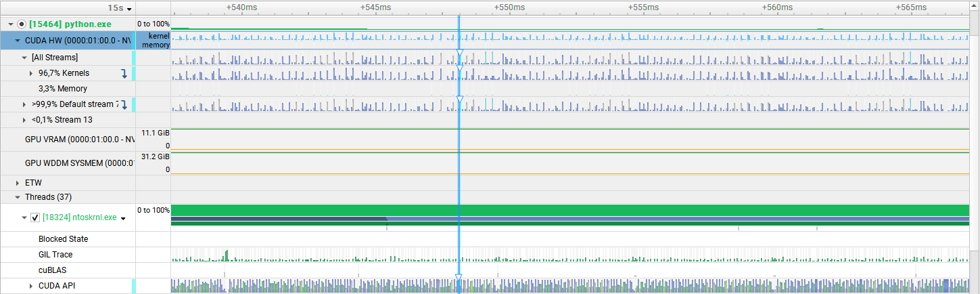Uncheck the ntoskrnl.exe thread checkbox
This screenshot has height=294, width=980.
[35, 218]
